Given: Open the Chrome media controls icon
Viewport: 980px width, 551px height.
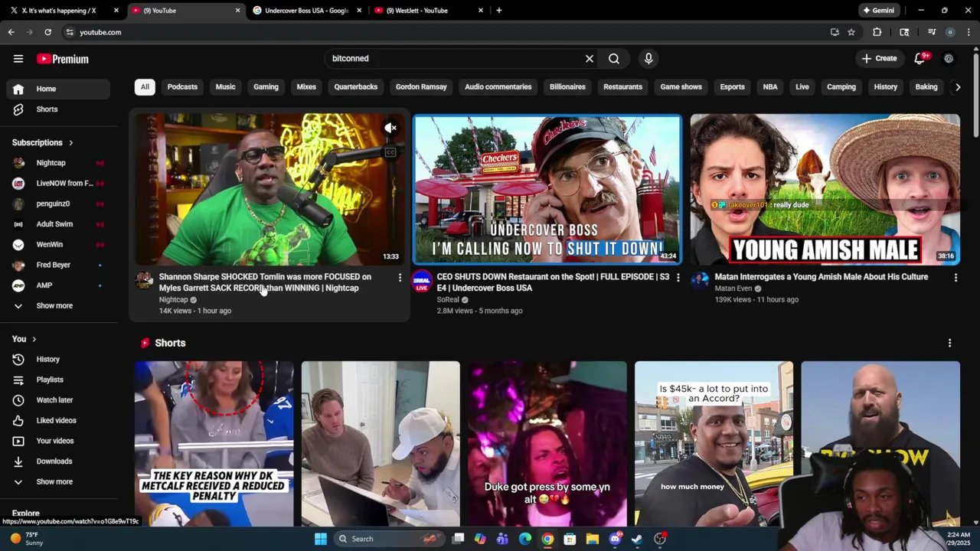Looking at the screenshot, I should (x=932, y=32).
